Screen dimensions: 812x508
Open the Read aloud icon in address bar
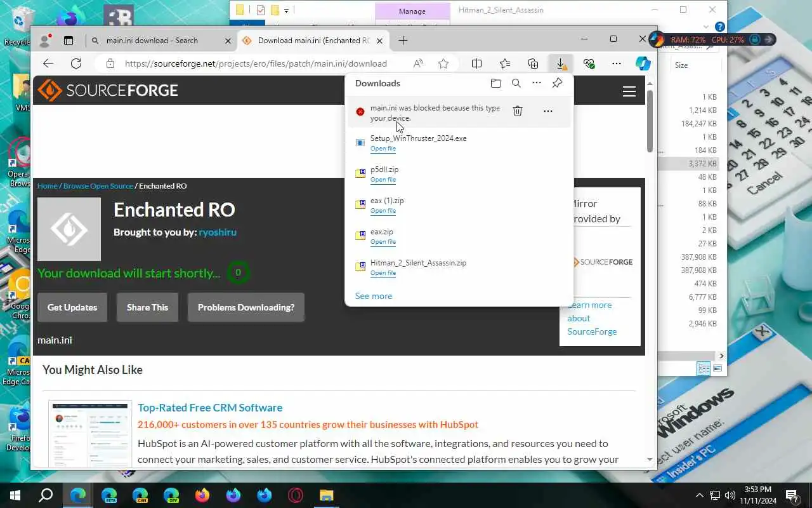(418, 63)
